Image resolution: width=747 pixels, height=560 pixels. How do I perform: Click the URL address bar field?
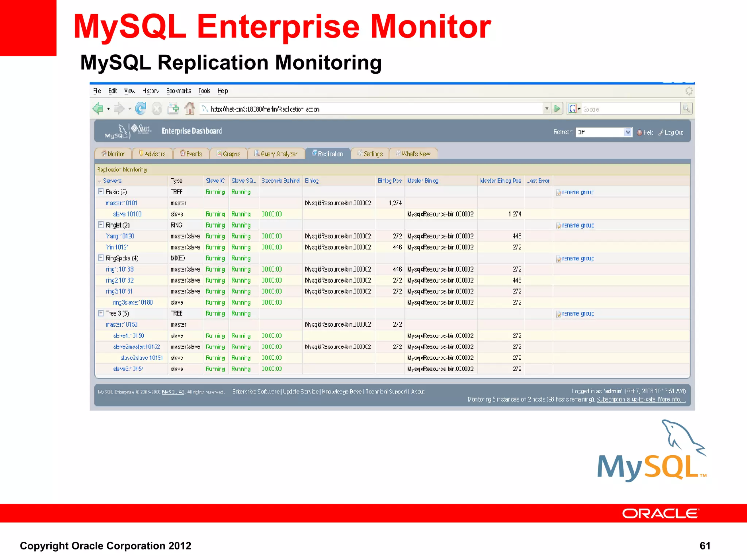coord(371,109)
